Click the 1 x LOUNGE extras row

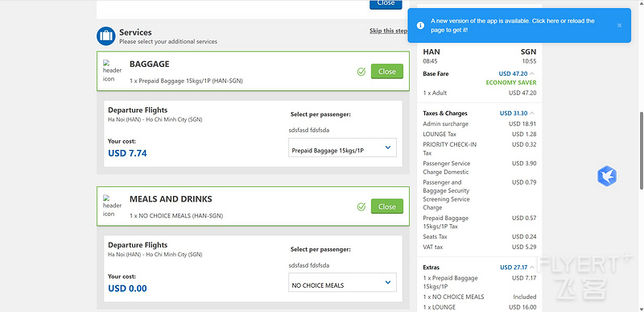[x=480, y=307]
